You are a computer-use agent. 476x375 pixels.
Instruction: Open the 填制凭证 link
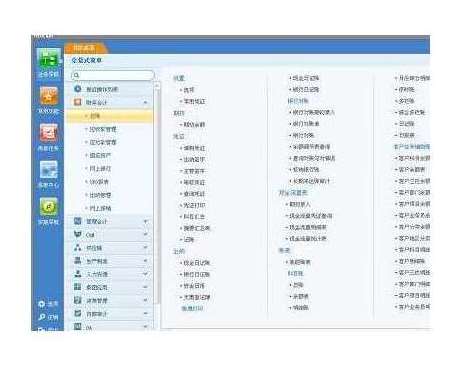pyautogui.click(x=194, y=148)
